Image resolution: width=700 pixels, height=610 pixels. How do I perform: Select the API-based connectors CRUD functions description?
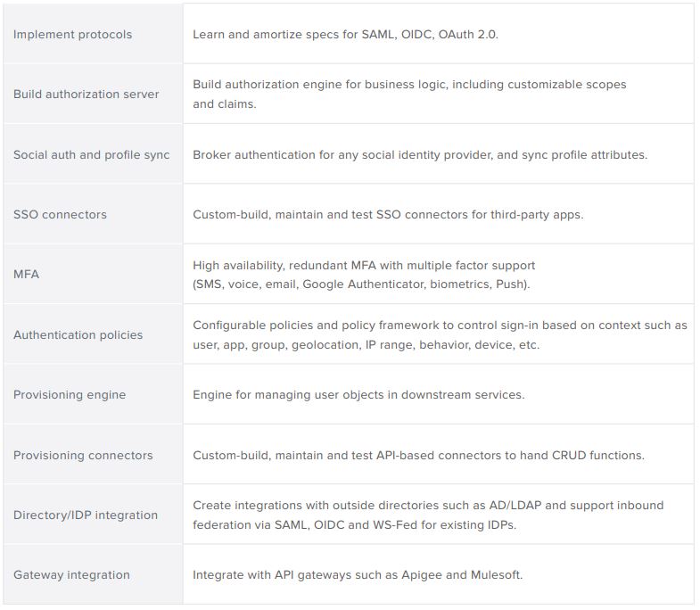point(418,456)
